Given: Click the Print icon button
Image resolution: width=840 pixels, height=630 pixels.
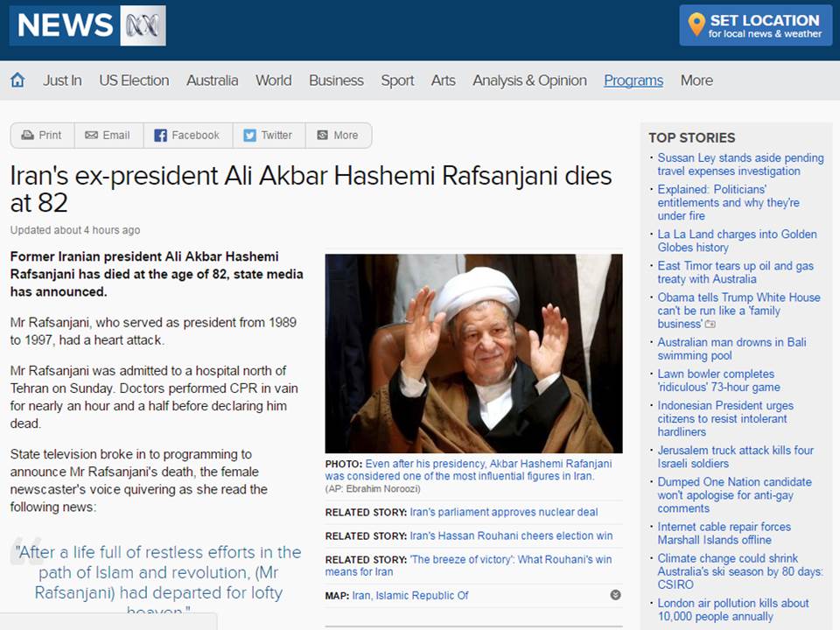Looking at the screenshot, I should [42, 136].
